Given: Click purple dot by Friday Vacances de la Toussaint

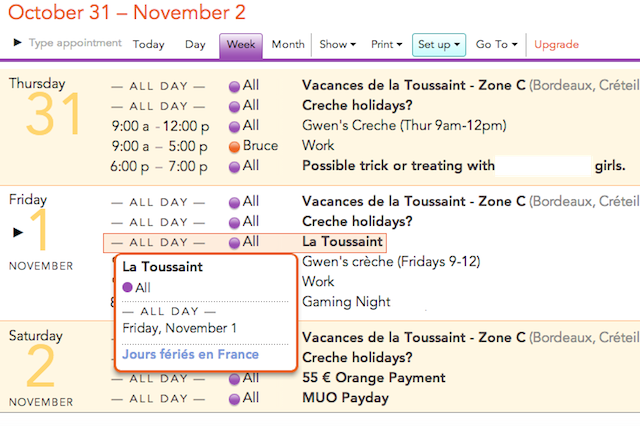Looking at the screenshot, I should (x=234, y=202).
